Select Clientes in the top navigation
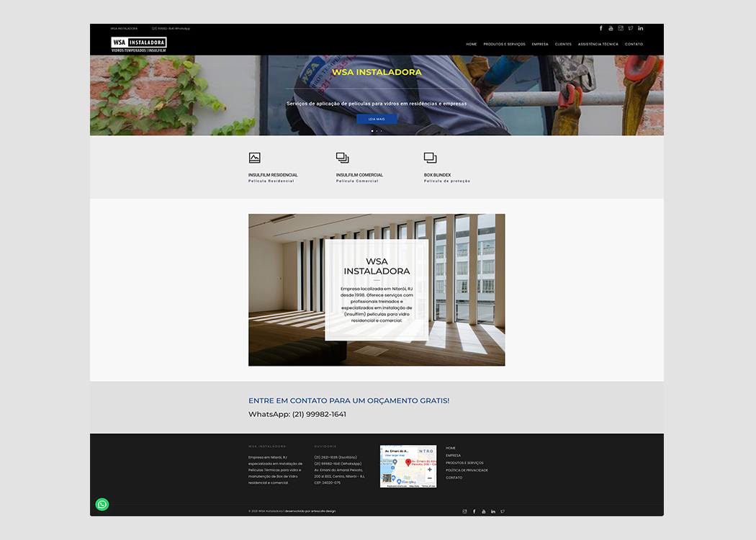This screenshot has width=756, height=540. pyautogui.click(x=563, y=45)
